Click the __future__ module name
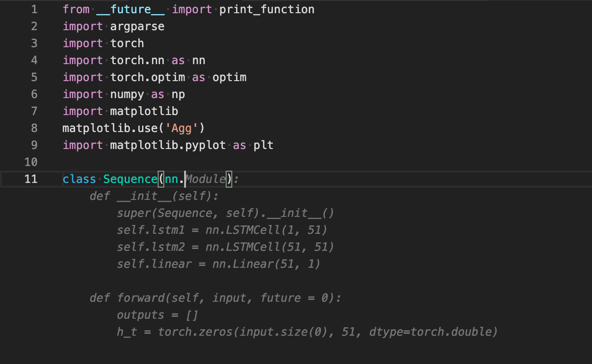Screen dimensions: 592x364 [x=130, y=9]
